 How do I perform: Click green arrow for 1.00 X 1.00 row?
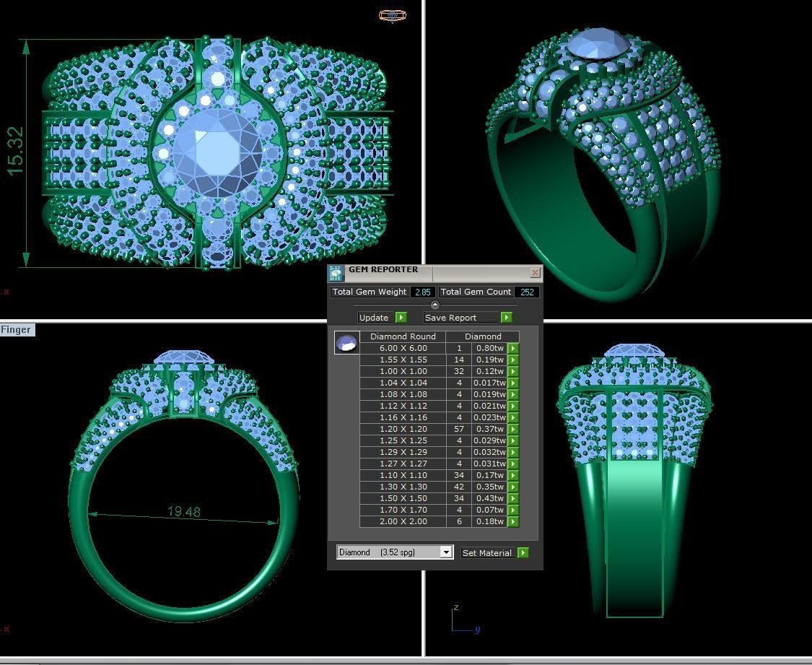click(x=512, y=371)
